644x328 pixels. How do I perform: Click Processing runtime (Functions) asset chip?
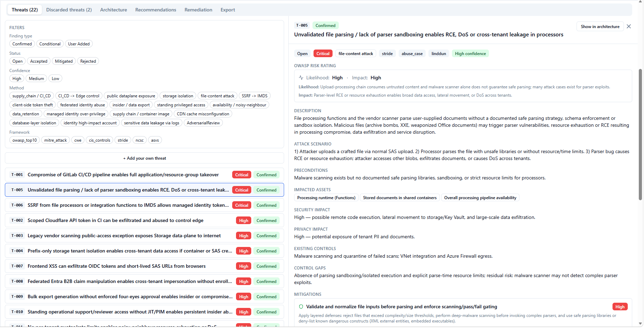coord(326,198)
